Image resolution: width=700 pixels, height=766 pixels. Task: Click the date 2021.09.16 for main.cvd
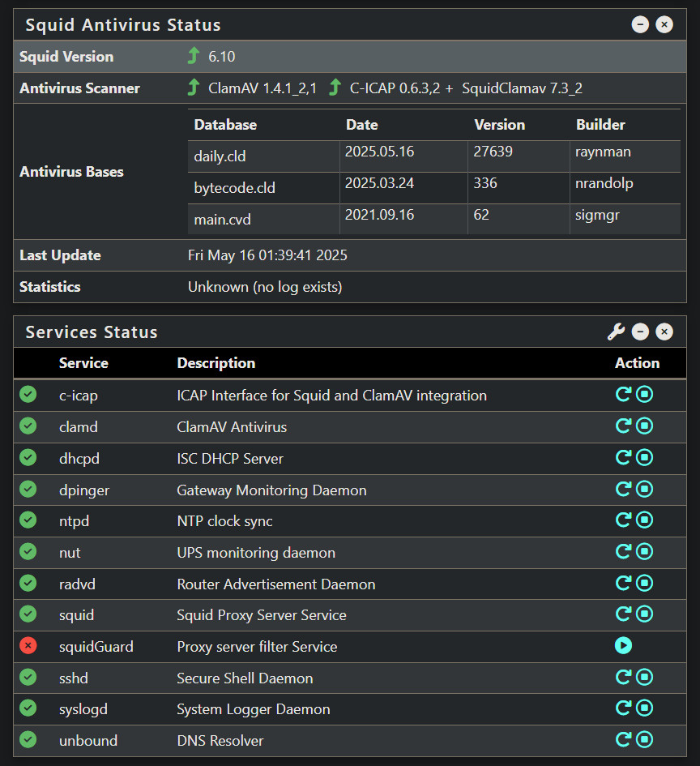click(x=379, y=215)
